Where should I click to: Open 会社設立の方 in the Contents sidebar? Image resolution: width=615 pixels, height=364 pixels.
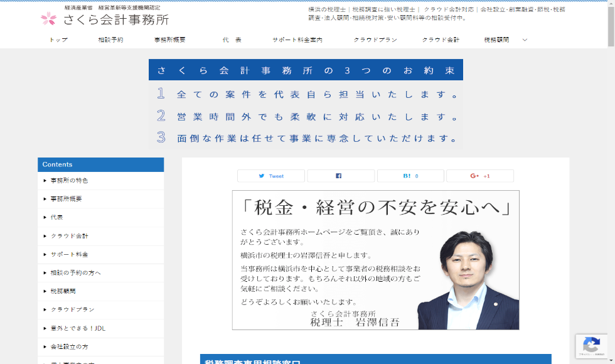(101, 347)
